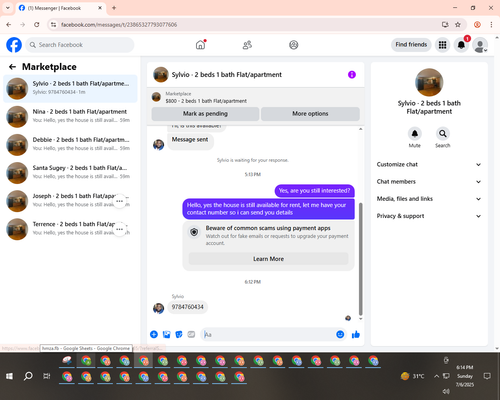Open the Friends icon in top navigation

pyautogui.click(x=247, y=45)
